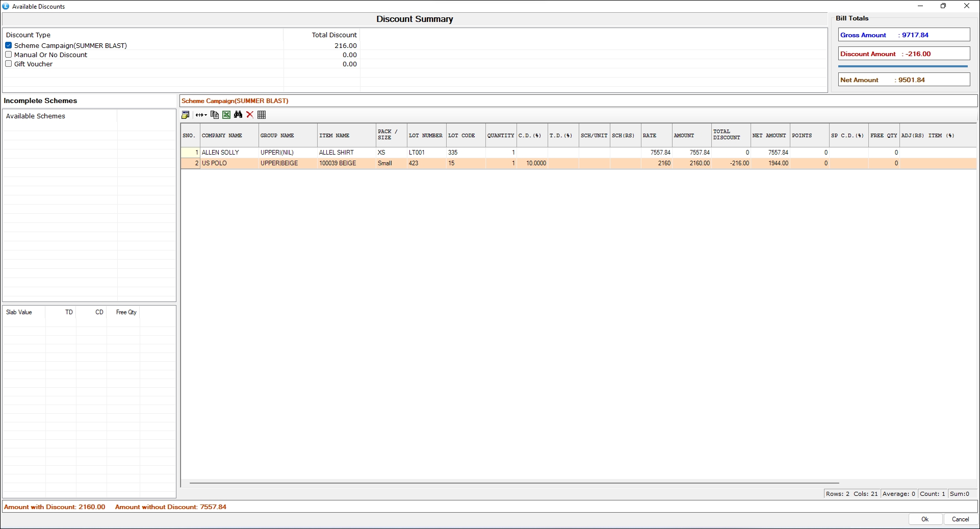Uncheck Scheme Campaign(SUMMER BLAST) checkbox
This screenshot has width=980, height=529.
click(9, 45)
